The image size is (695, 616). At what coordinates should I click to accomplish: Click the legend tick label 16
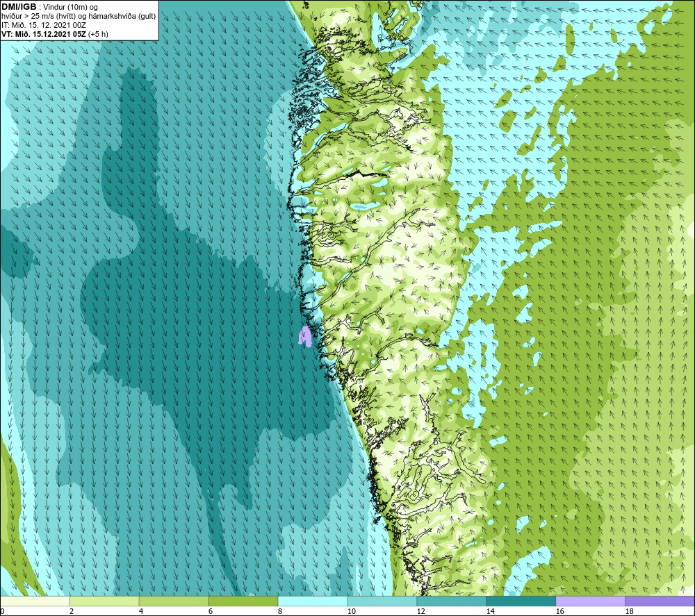click(x=559, y=611)
